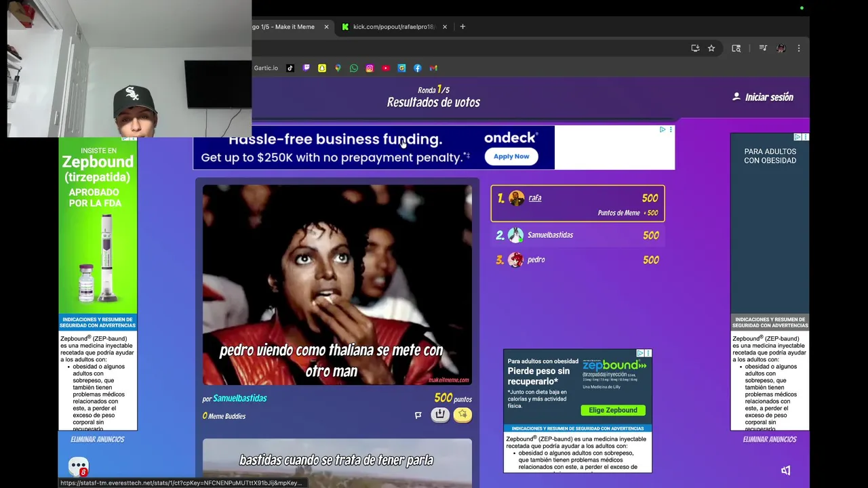Close the kick.com popout tab
Screen dimensions: 868x488
[x=445, y=26]
